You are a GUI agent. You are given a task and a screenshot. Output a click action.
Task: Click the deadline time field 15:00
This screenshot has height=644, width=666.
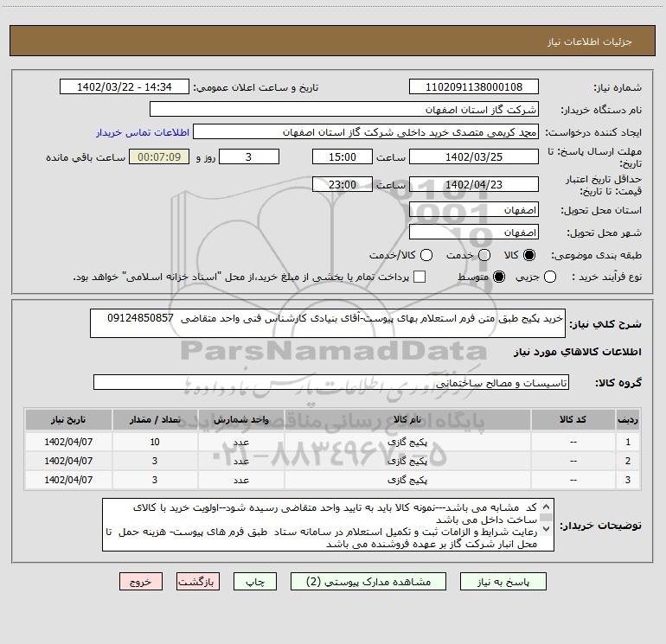[x=343, y=156]
